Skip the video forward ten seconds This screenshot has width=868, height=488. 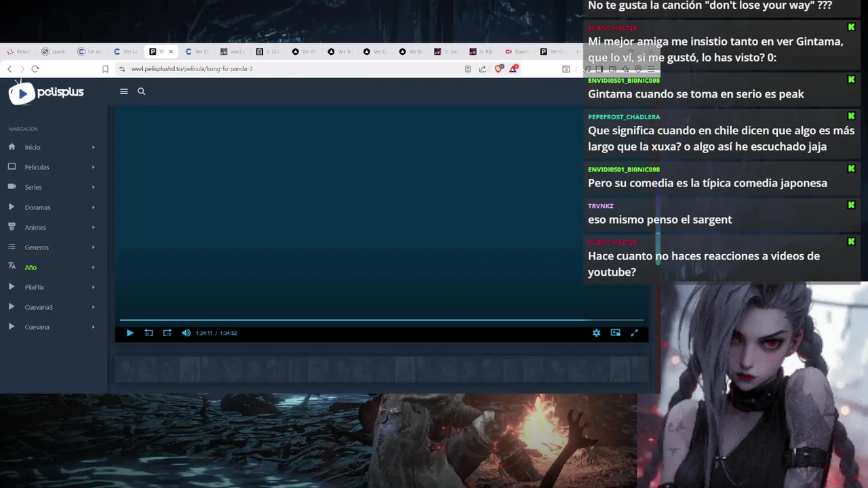pos(167,333)
